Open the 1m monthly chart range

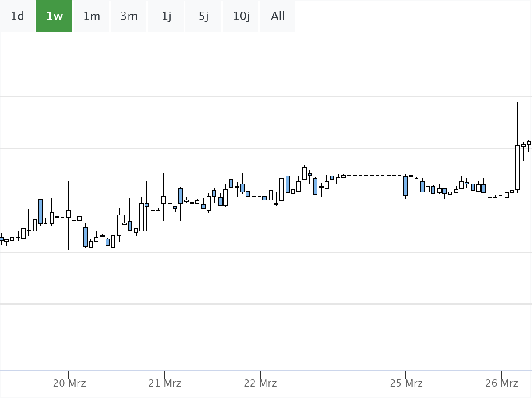tap(91, 16)
